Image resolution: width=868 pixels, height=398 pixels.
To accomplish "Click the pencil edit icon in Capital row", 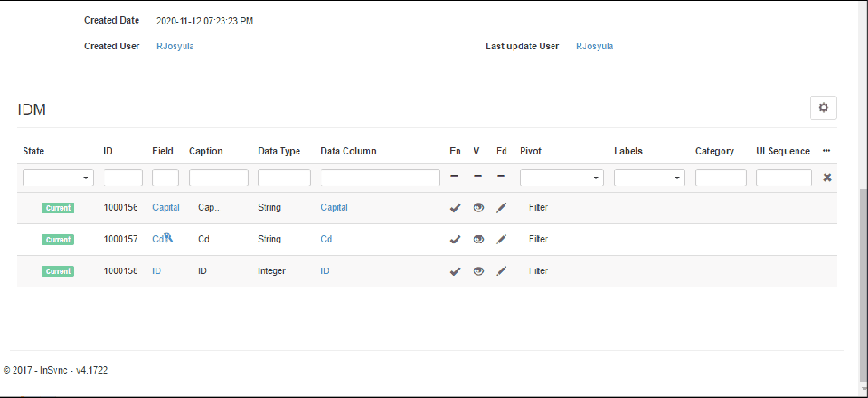I will click(x=502, y=208).
